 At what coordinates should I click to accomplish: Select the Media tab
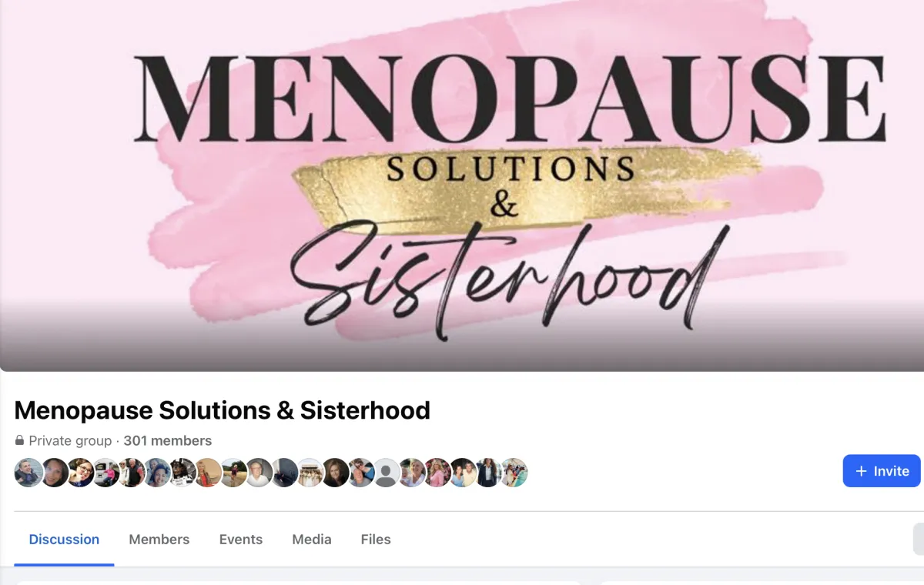click(312, 540)
